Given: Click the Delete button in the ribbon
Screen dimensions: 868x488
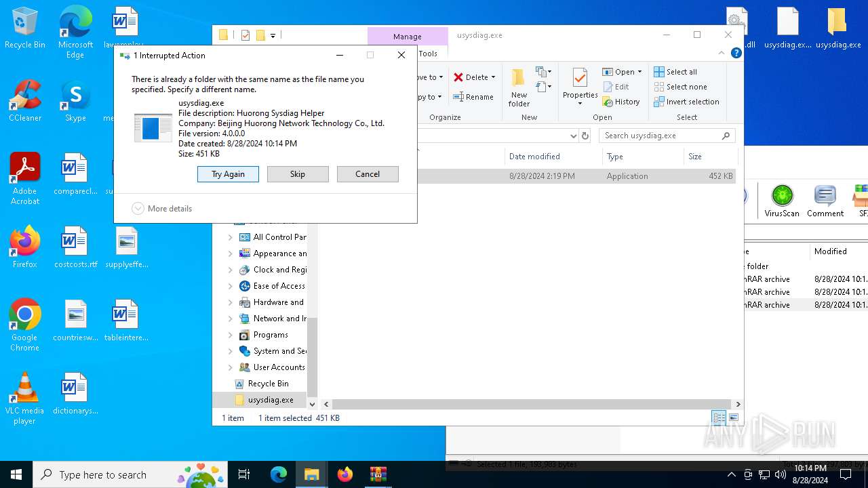Looking at the screenshot, I should (470, 77).
